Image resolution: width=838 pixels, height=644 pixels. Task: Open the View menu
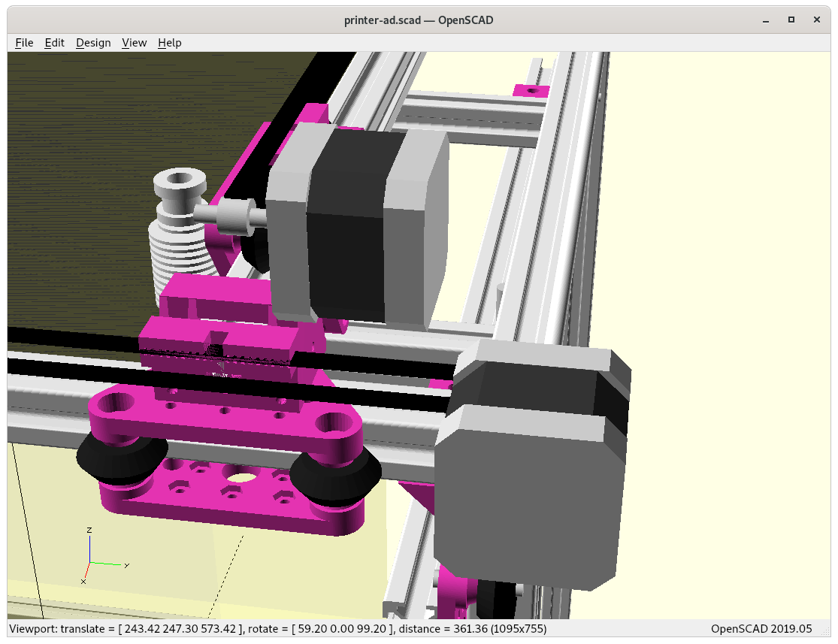[134, 43]
